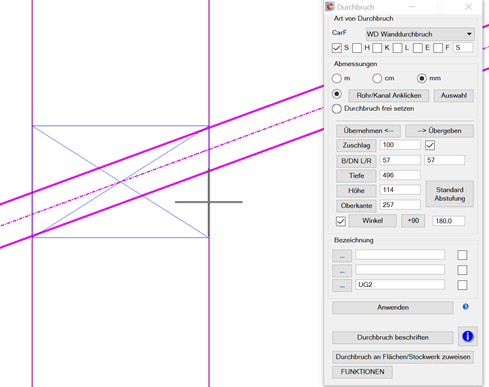
Task: Select the mm unit radio button
Action: tap(422, 78)
